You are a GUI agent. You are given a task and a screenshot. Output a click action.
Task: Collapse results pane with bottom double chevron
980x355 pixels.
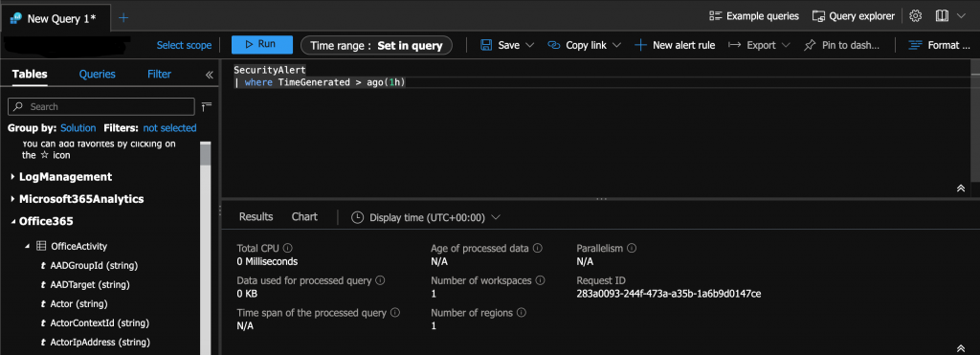tap(961, 348)
